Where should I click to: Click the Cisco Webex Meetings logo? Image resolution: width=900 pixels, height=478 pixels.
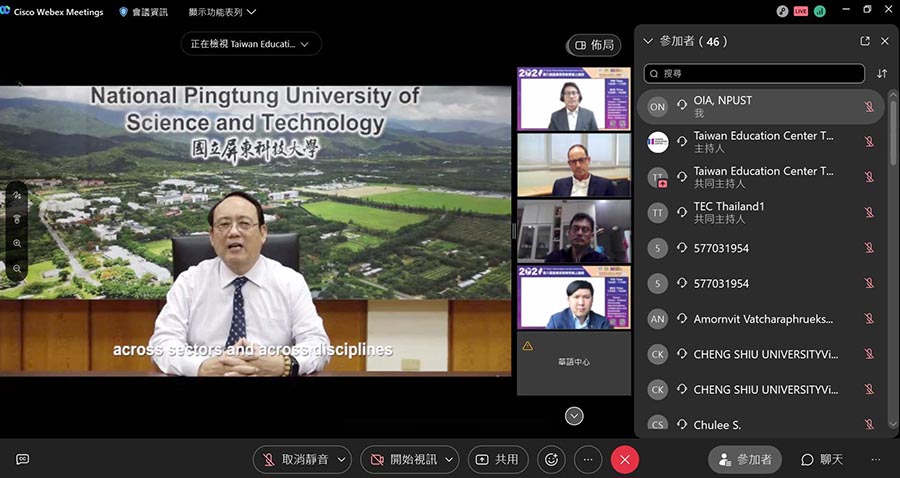click(x=6, y=11)
